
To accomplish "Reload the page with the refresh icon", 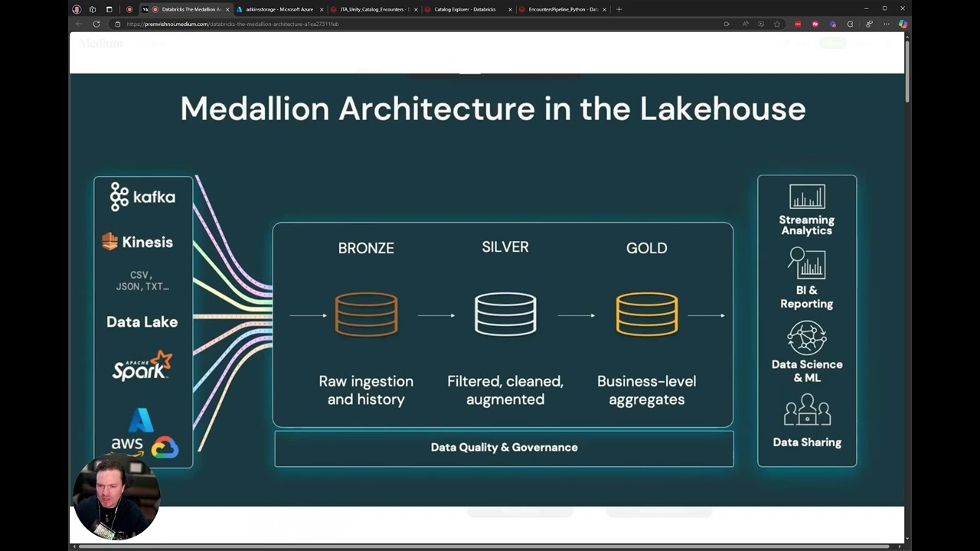I will (x=96, y=24).
